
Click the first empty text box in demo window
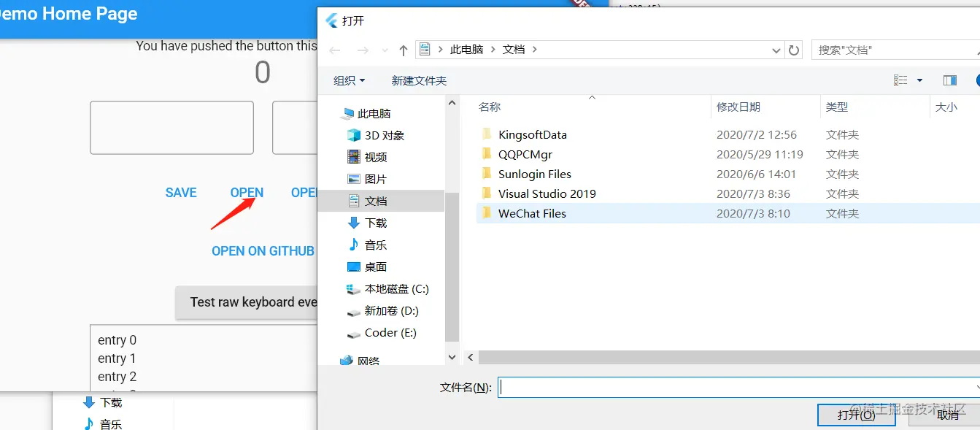point(171,128)
